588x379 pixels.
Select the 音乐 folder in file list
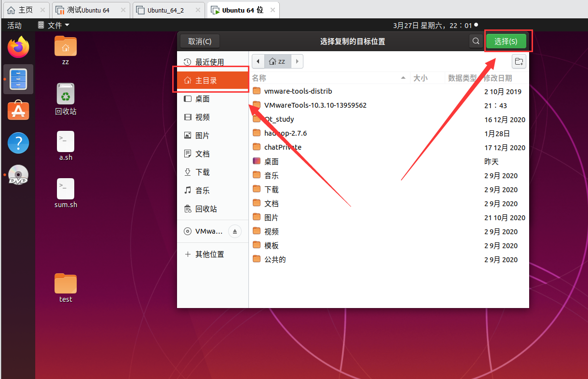(389, 175)
